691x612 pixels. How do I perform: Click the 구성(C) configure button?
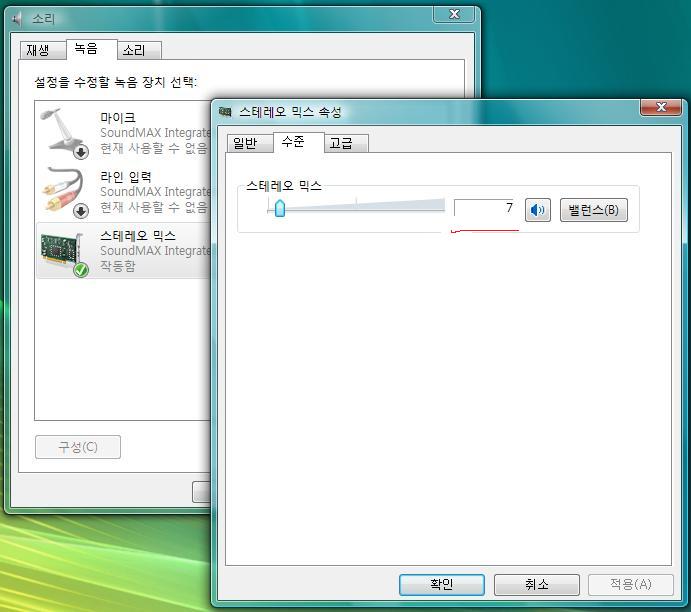pyautogui.click(x=78, y=447)
